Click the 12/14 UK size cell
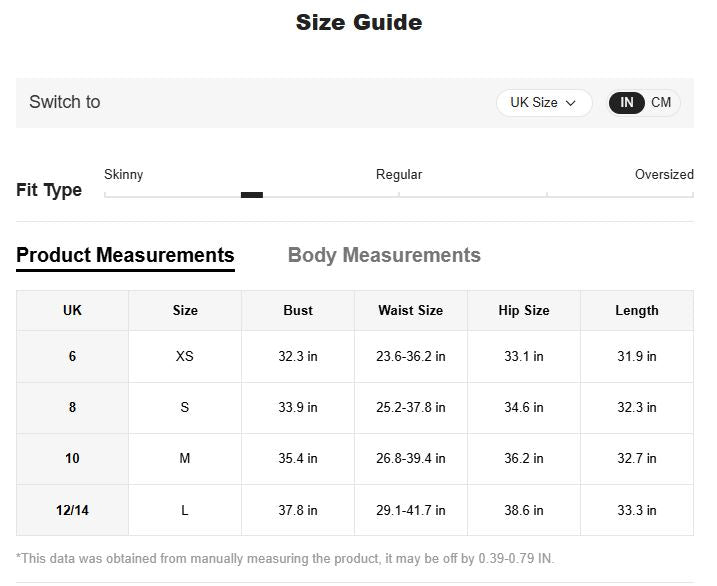 pyautogui.click(x=72, y=510)
